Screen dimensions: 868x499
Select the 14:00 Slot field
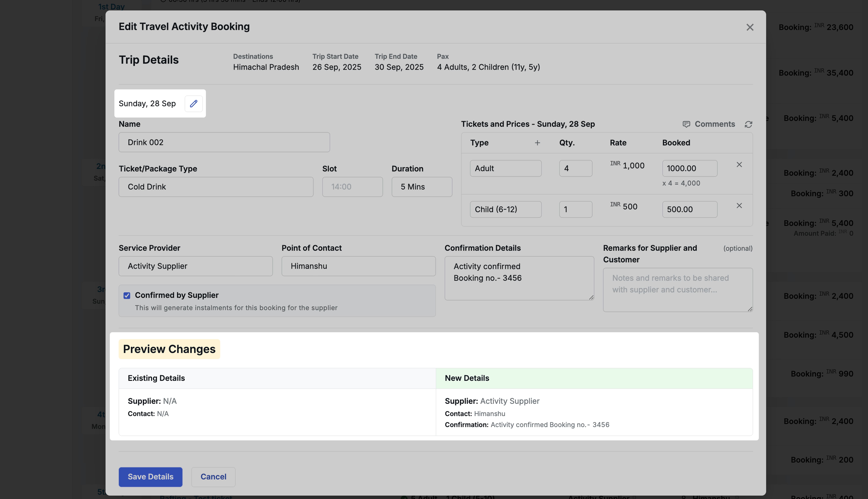click(x=352, y=187)
